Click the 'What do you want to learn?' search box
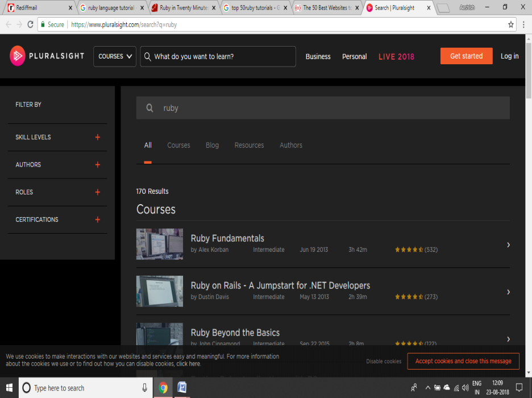This screenshot has height=398, width=532. tap(218, 56)
